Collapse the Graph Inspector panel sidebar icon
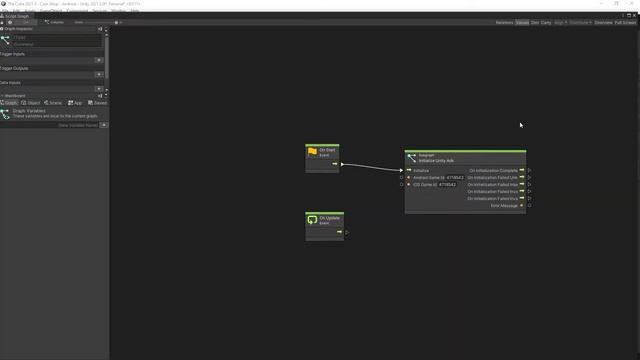The height and width of the screenshot is (360, 640). 100,29
